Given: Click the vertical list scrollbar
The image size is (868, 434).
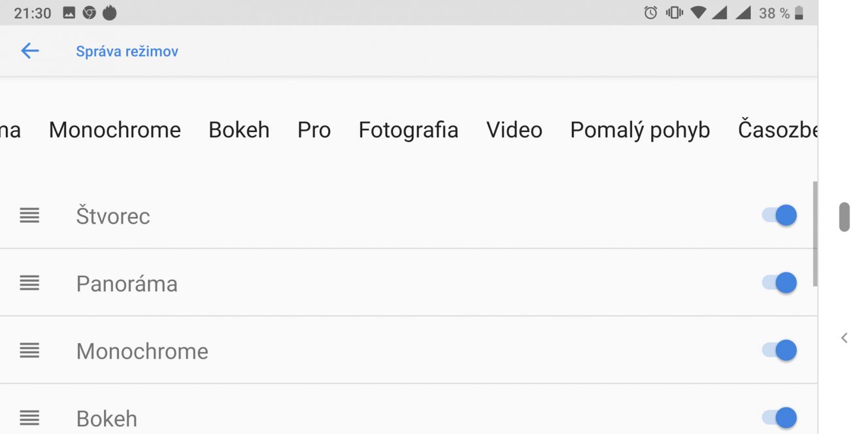Looking at the screenshot, I should [x=815, y=233].
